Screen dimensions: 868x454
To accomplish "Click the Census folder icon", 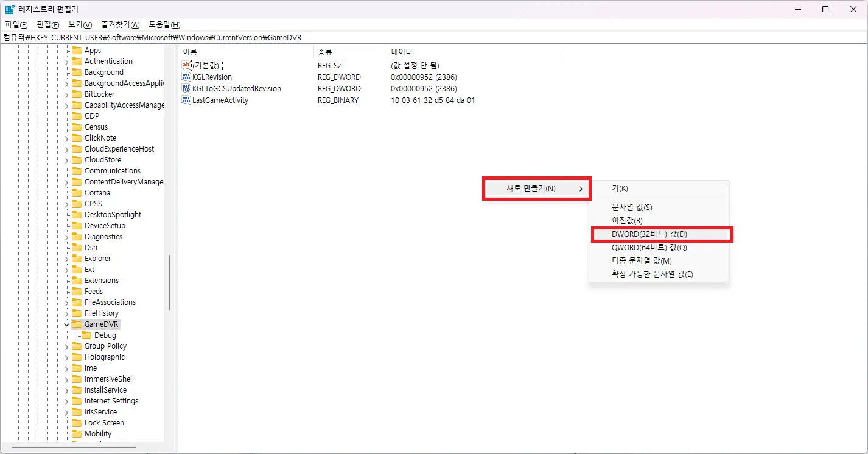I will 77,127.
